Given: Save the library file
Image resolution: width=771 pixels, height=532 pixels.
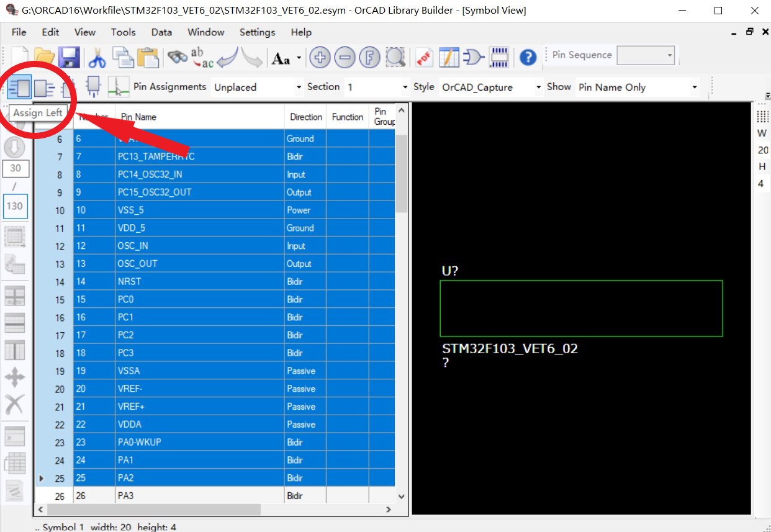Looking at the screenshot, I should point(70,56).
